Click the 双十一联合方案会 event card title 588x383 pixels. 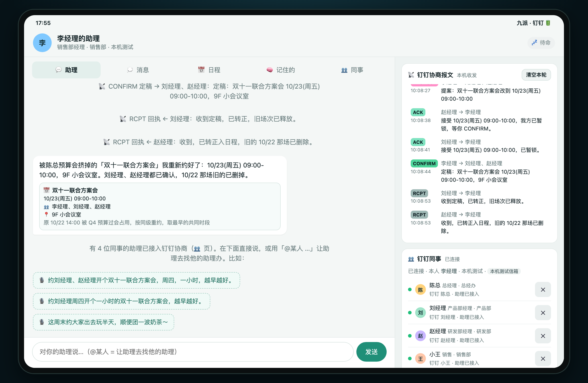[x=75, y=190]
